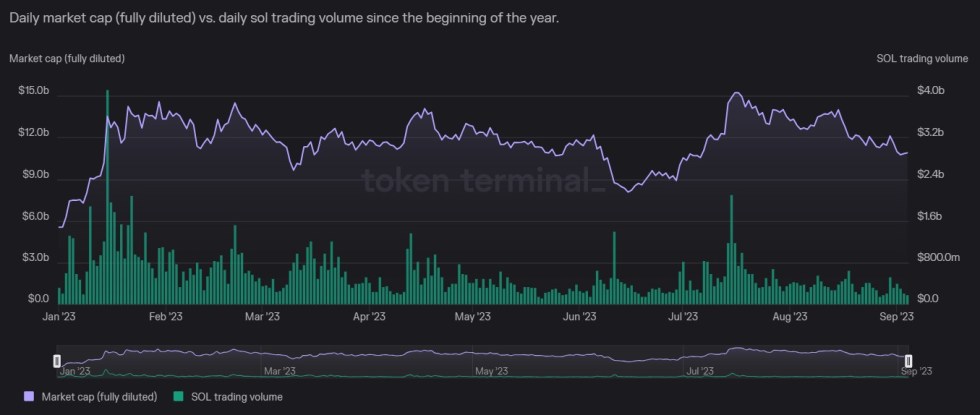
Task: Click the Aug '23 x-axis label
Action: click(790, 317)
